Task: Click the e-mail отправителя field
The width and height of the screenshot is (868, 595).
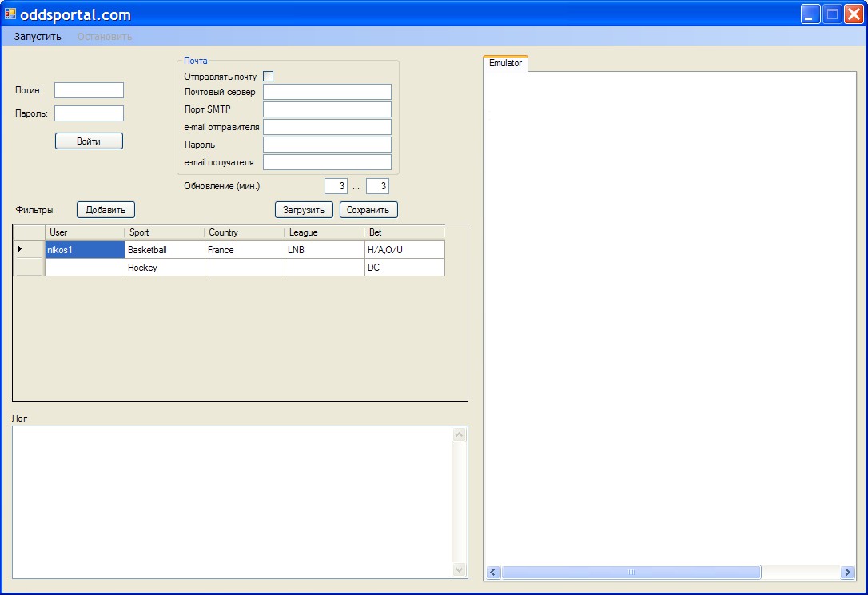Action: click(x=327, y=127)
